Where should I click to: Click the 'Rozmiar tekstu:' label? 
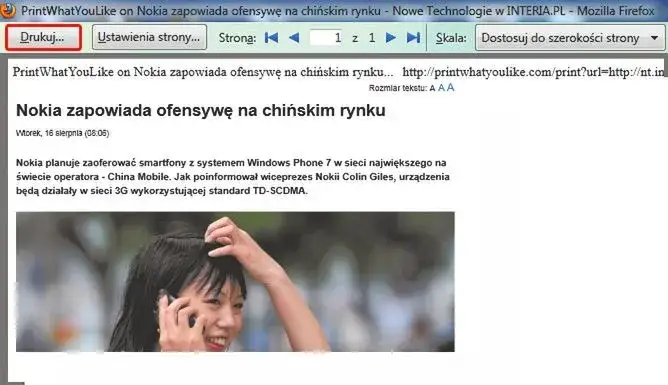pos(398,88)
